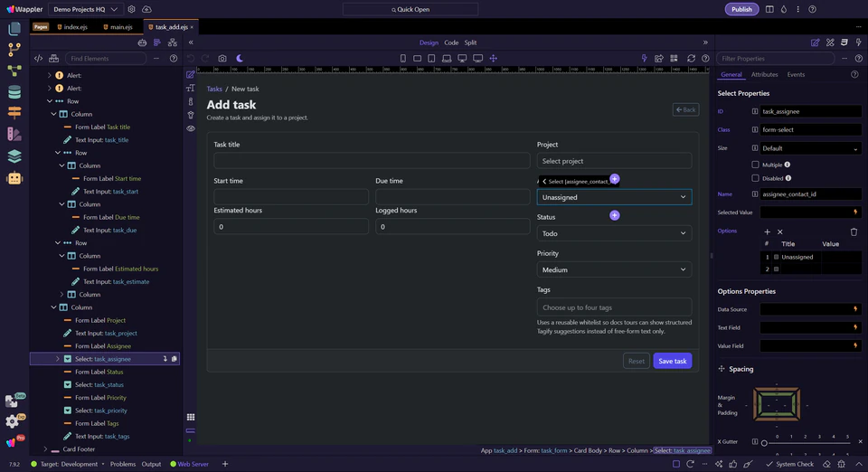868x472 pixels.
Task: Click Web Server in status bar
Action: [189, 464]
